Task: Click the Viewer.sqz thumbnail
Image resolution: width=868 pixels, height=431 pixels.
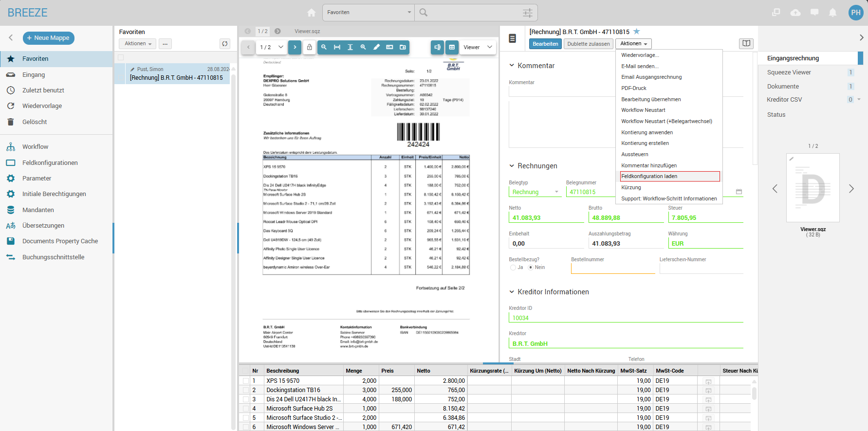Action: [x=813, y=188]
